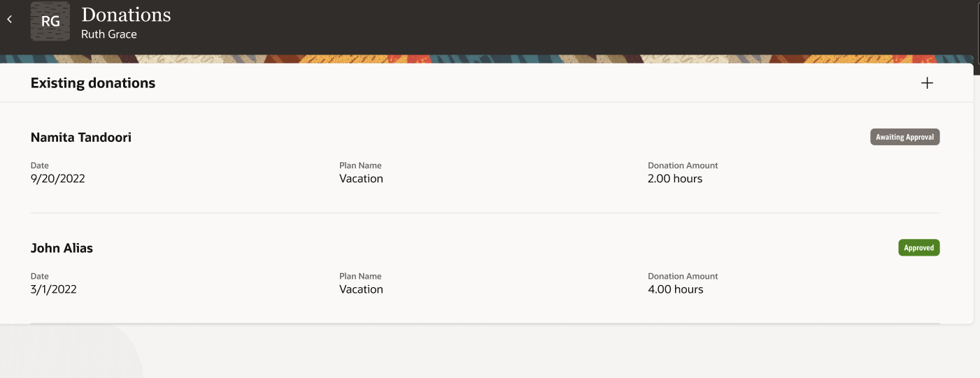Viewport: 980px width, 378px height.
Task: Click the 4.00 hours donation amount
Action: (x=676, y=289)
